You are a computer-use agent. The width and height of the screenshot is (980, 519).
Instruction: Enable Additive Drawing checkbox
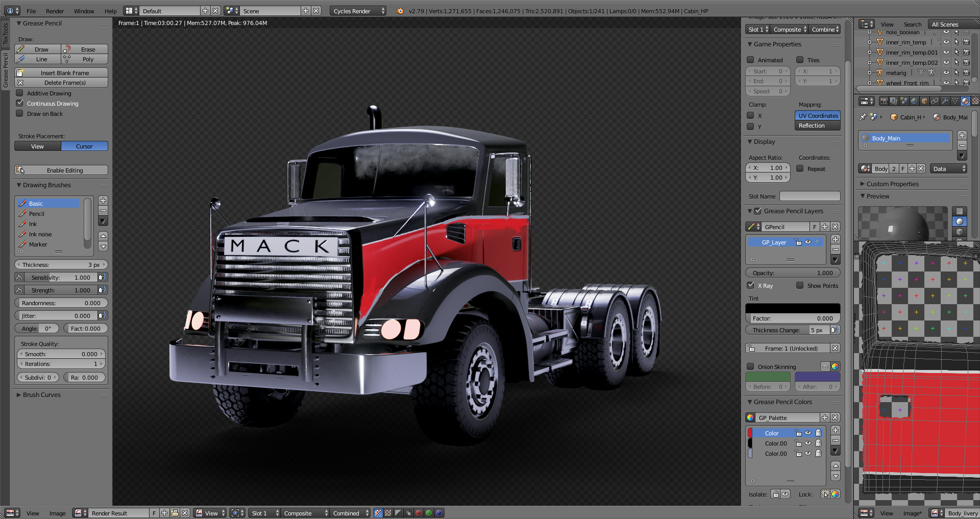[x=20, y=93]
